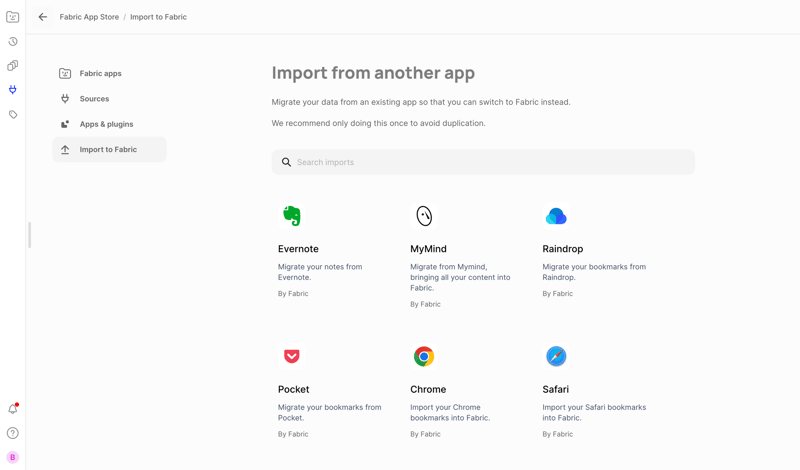
Task: Select the Chrome import icon
Action: tap(424, 356)
